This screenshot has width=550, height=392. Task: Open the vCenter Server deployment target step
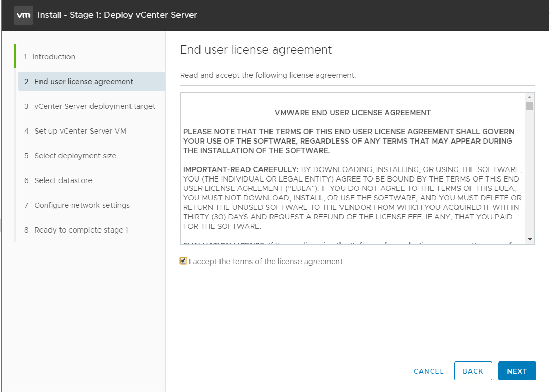(95, 106)
